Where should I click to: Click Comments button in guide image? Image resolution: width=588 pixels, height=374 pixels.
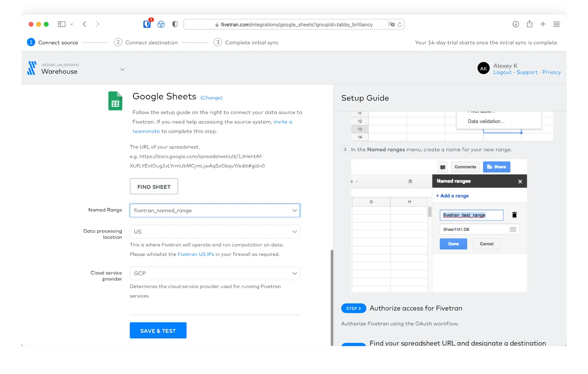[465, 167]
